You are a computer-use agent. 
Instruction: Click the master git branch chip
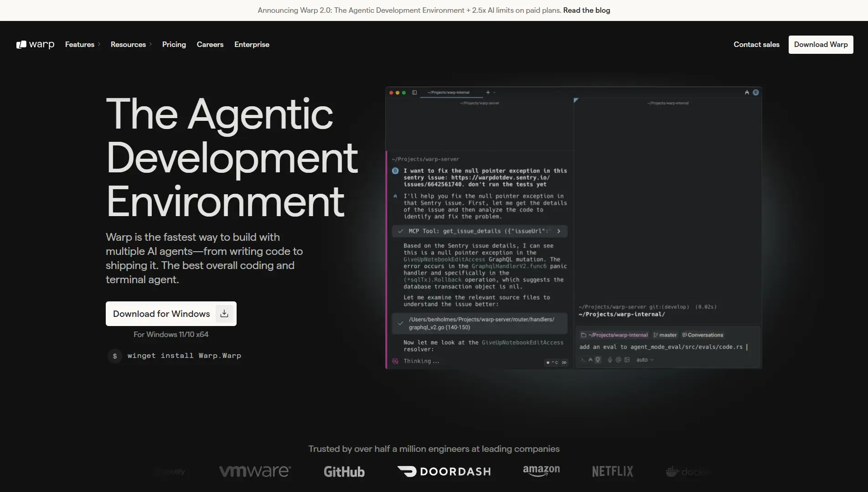pos(665,335)
